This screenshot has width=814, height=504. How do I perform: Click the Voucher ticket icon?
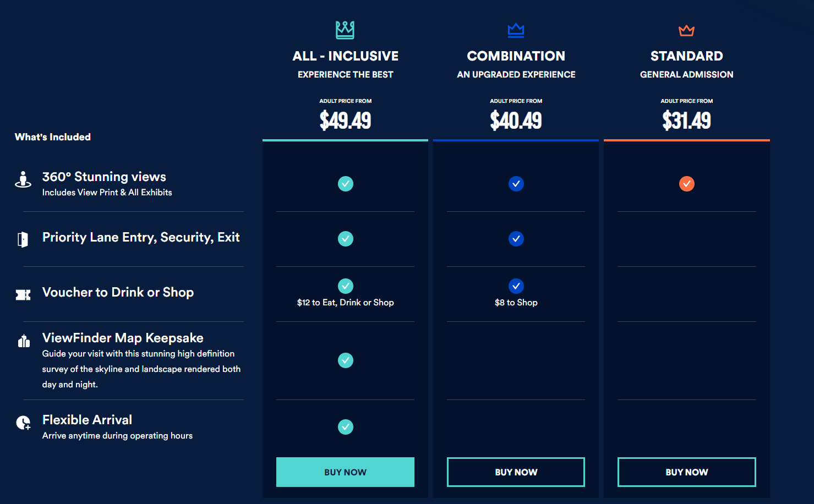pos(23,295)
